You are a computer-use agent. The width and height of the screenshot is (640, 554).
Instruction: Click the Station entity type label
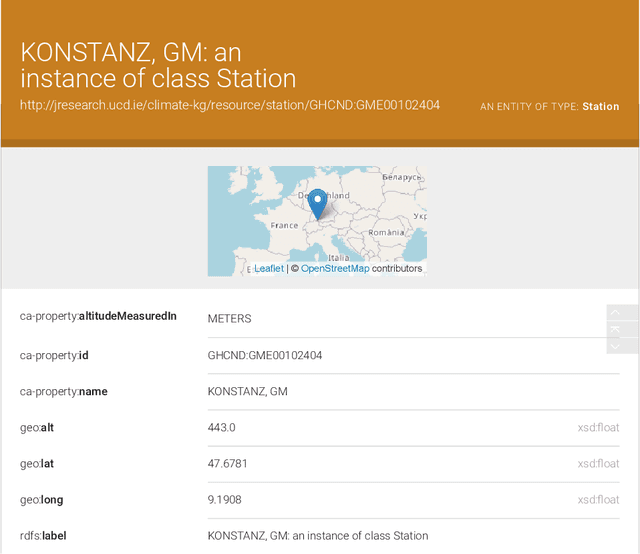(600, 106)
